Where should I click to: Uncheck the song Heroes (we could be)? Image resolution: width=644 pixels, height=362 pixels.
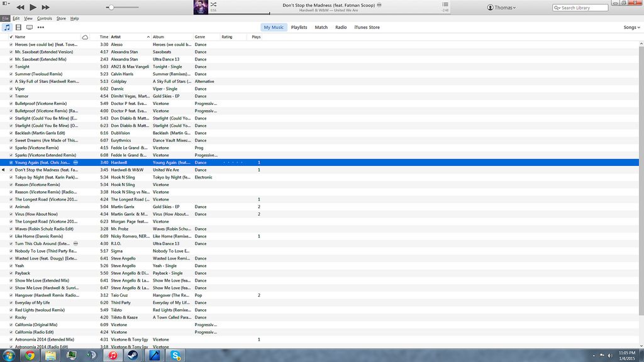click(x=11, y=45)
